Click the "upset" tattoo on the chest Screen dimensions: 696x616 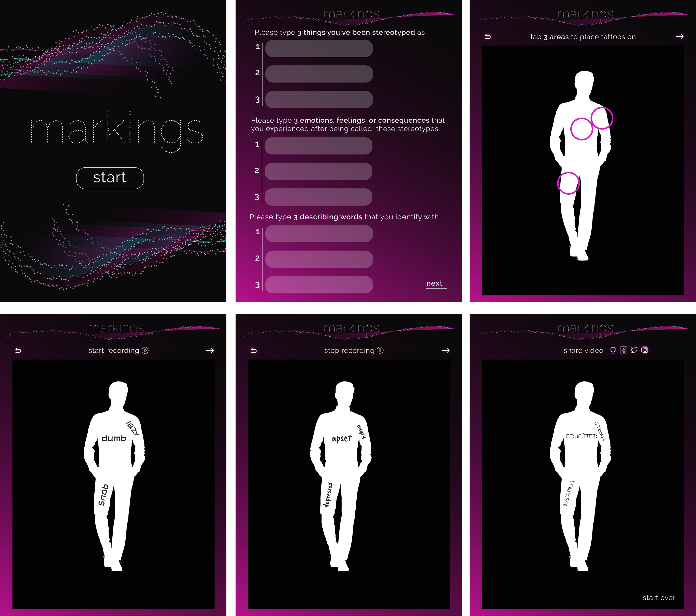(342, 438)
